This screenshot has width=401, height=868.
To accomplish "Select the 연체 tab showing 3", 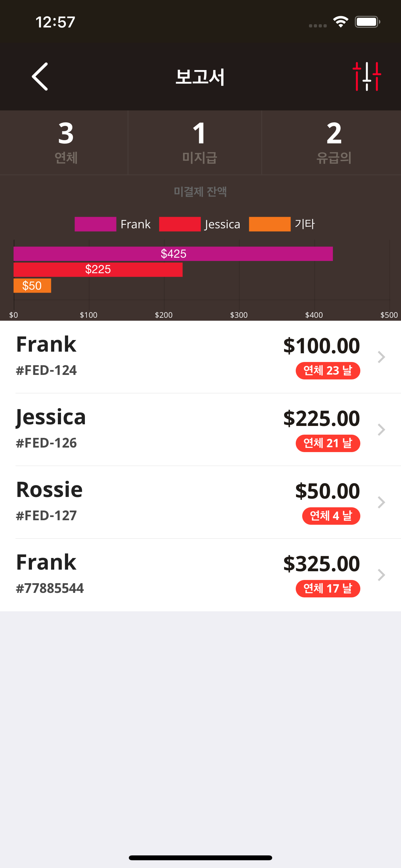I will pos(64,142).
